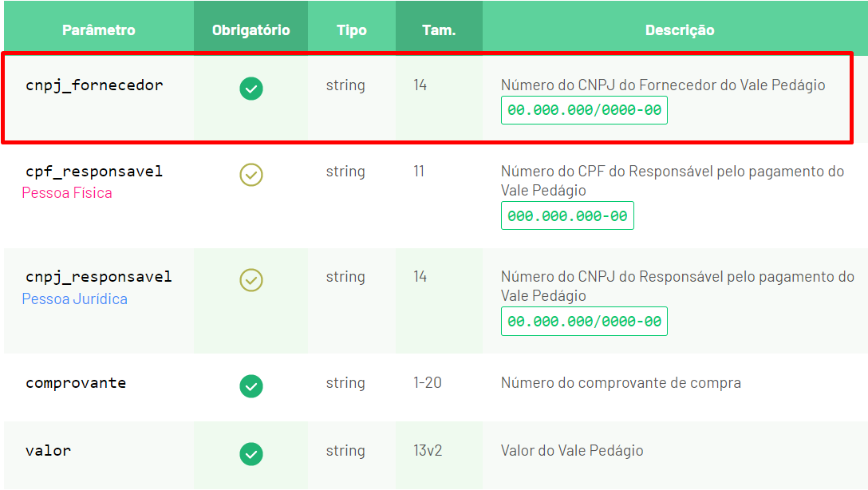
Task: Click the green check icon for comprovante
Action: click(x=251, y=386)
